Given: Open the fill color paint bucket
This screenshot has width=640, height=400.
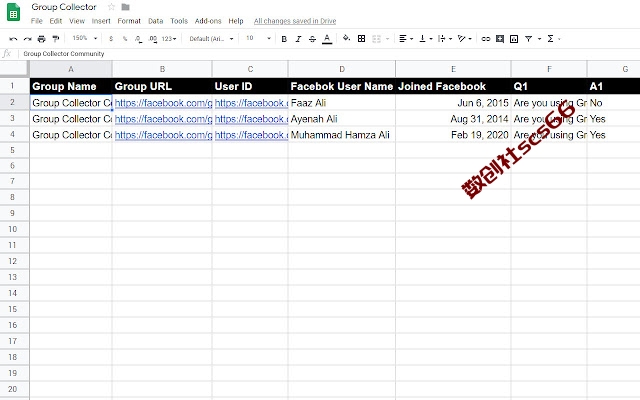Looking at the screenshot, I should click(347, 38).
